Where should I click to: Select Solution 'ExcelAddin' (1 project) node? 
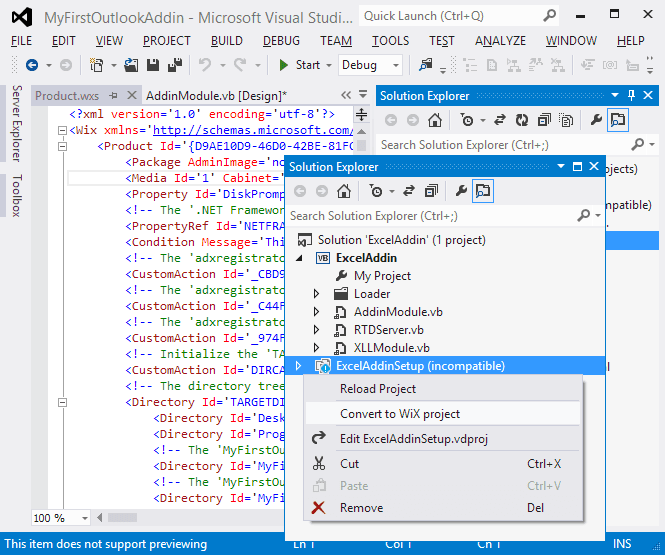401,240
